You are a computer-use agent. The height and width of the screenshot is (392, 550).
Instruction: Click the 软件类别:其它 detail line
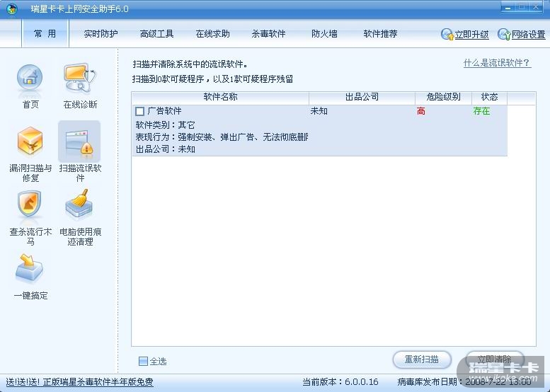point(165,125)
